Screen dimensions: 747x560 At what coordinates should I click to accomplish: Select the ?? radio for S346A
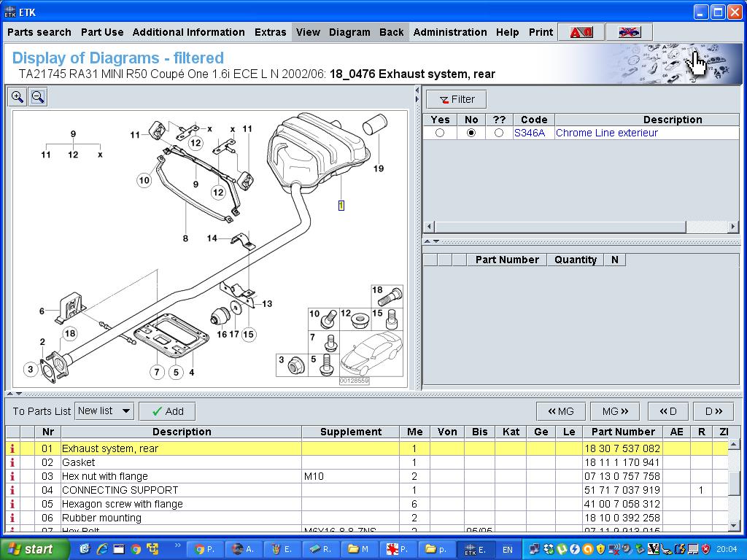[x=499, y=133]
